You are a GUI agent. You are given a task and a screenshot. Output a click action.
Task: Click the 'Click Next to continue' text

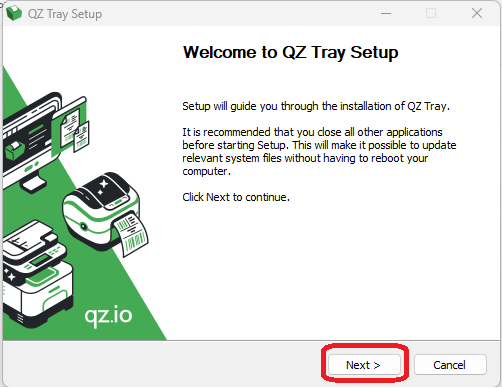point(236,197)
